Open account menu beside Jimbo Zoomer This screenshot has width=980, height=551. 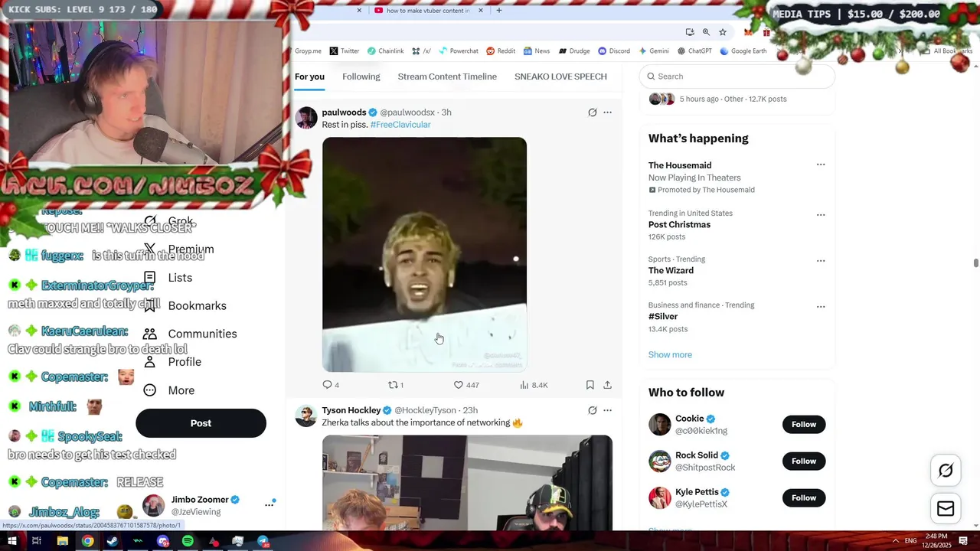(x=269, y=504)
